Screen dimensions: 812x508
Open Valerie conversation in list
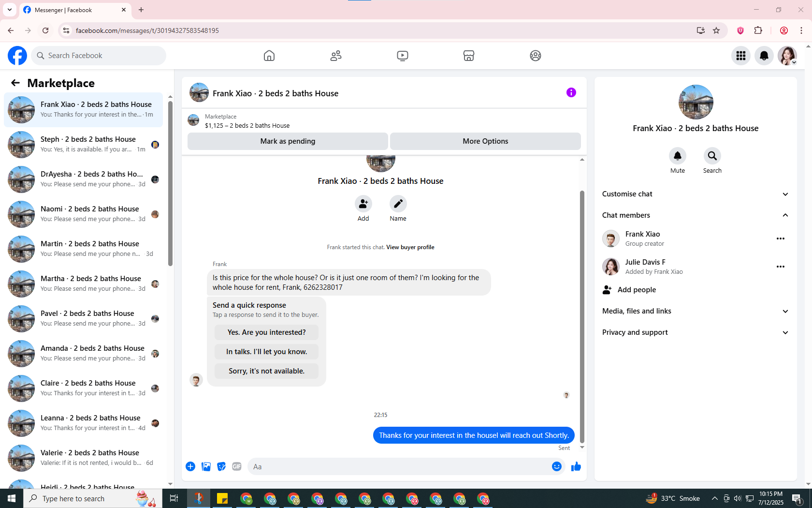(x=83, y=458)
